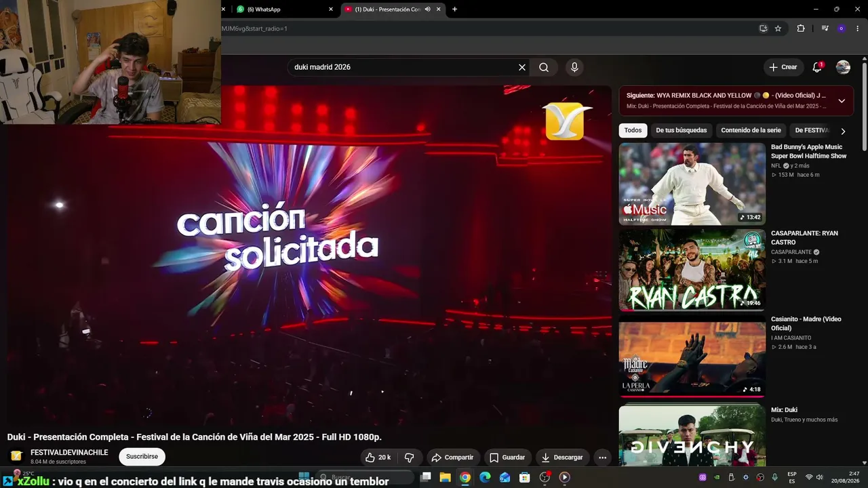Click the system tray microphone icon
Viewport: 868px width, 488px height.
[774, 477]
